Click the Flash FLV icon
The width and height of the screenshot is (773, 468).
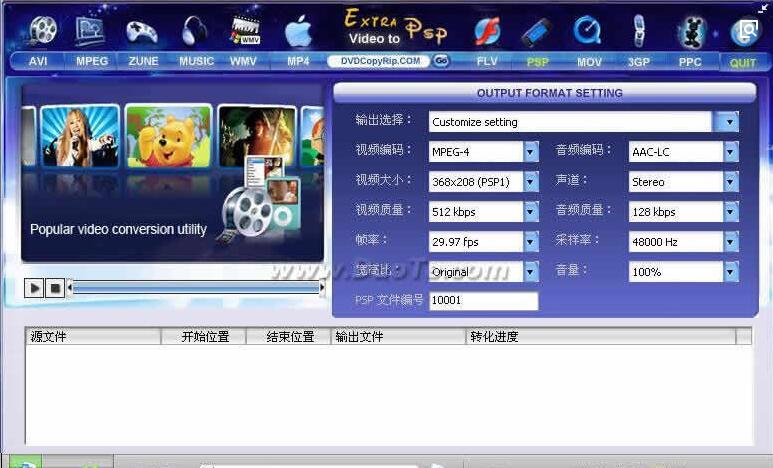[x=488, y=31]
